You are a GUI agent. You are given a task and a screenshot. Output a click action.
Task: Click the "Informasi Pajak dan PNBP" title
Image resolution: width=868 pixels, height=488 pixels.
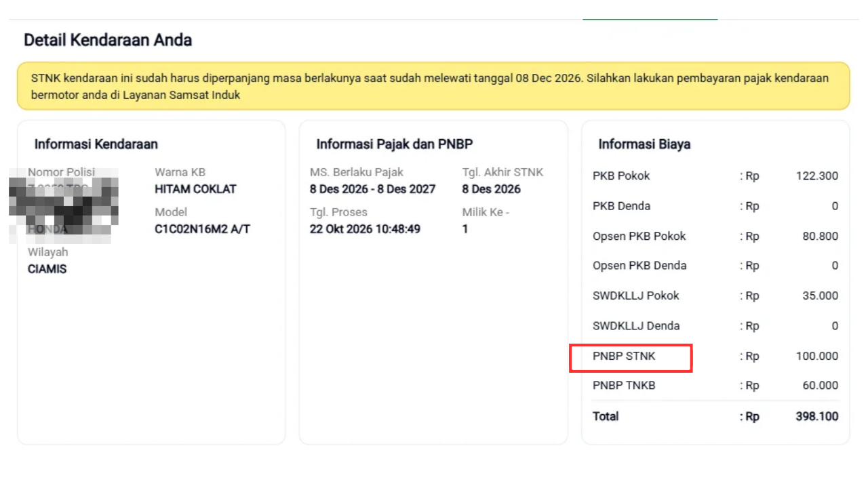tap(394, 144)
